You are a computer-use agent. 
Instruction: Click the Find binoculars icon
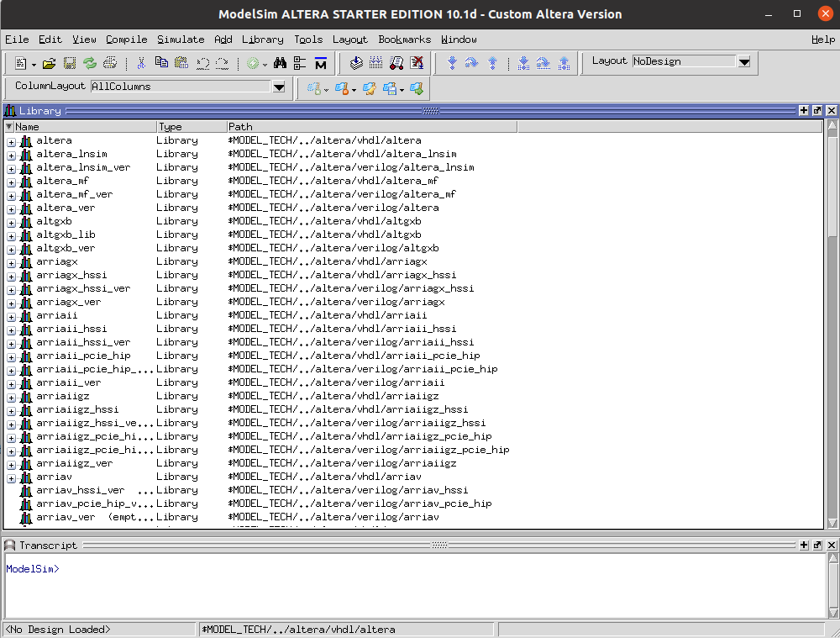click(280, 63)
